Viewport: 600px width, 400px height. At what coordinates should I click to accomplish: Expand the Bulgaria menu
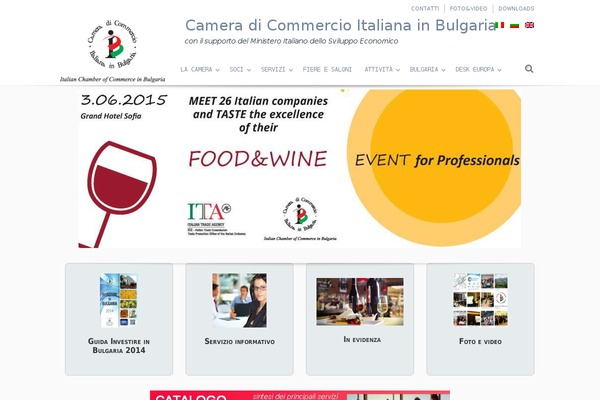427,70
